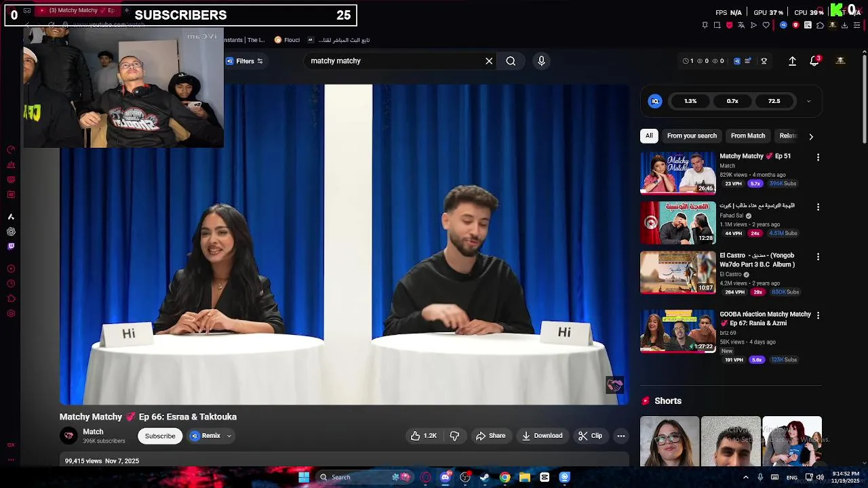Open ChatGPT in Opera GX sidebar
Screen dimensions: 868x488
tap(11, 232)
